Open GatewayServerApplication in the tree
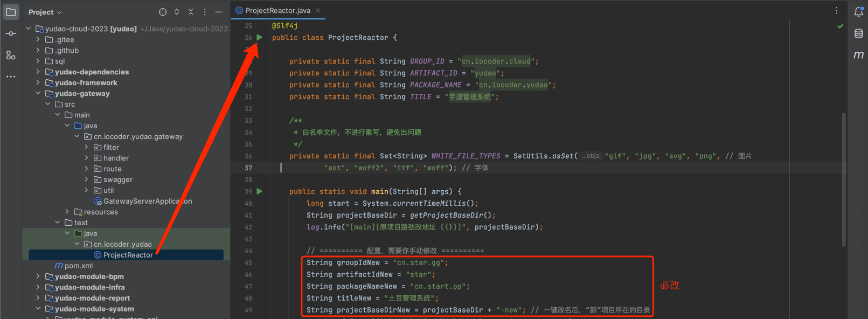868x319 pixels. [x=147, y=201]
